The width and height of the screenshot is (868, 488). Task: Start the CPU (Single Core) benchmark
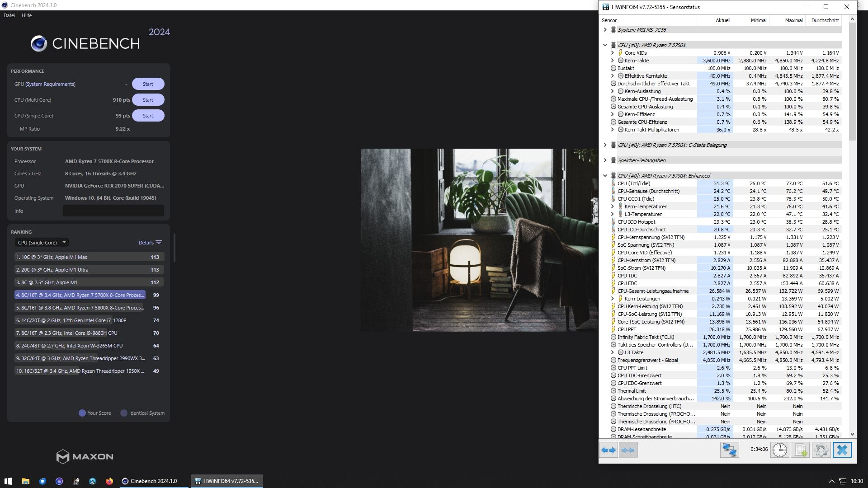point(148,116)
